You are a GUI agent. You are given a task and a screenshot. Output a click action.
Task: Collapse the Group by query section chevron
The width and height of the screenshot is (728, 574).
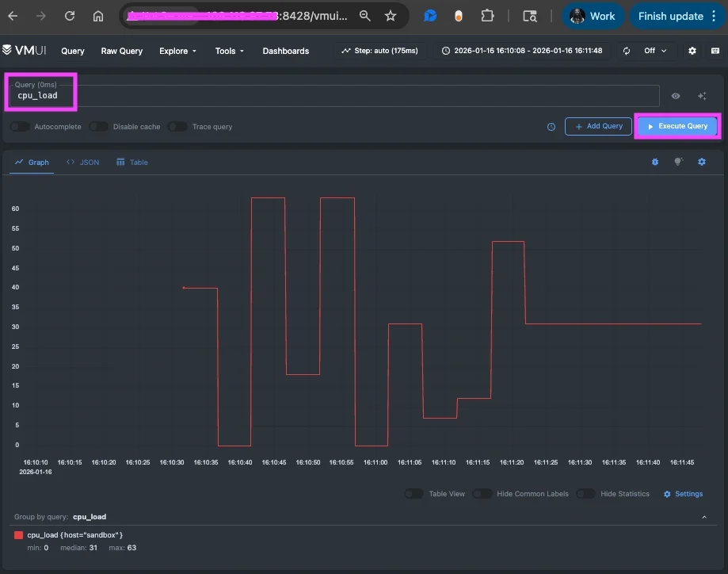[x=703, y=516]
